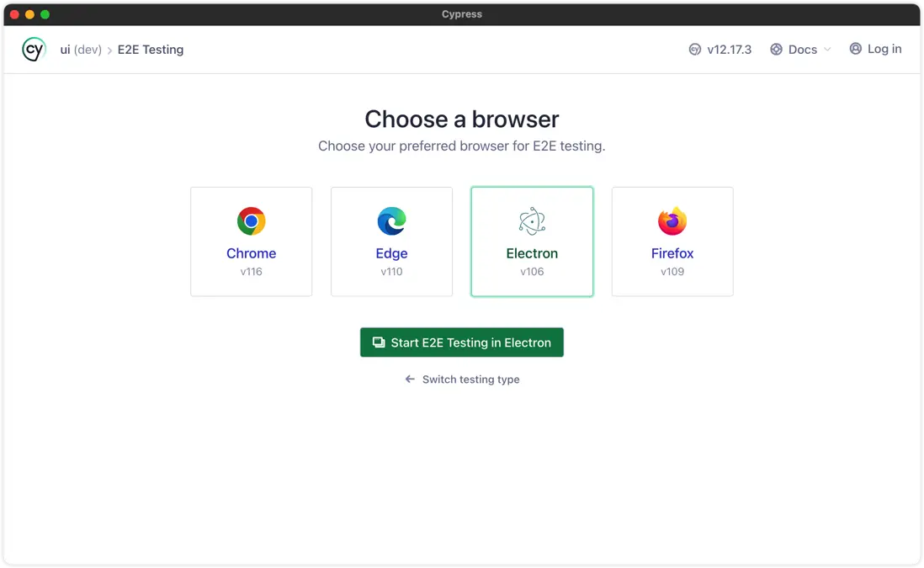Click the E2E Testing breadcrumb
This screenshot has width=924, height=568.
point(151,50)
